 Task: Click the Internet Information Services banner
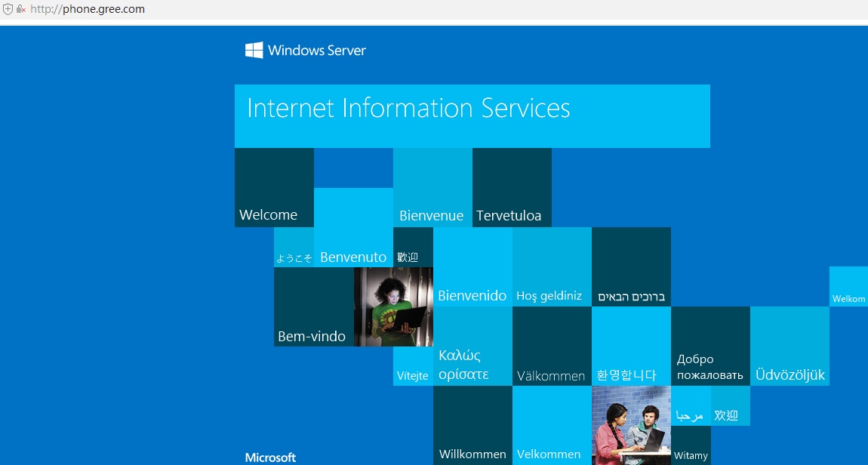click(x=472, y=116)
